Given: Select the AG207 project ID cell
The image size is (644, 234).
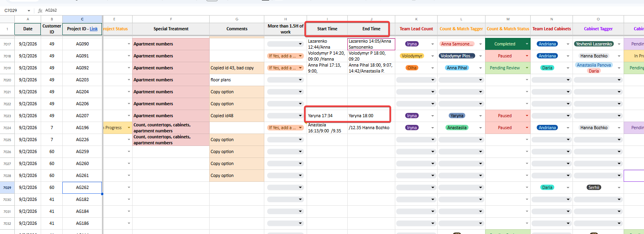Looking at the screenshot, I should [x=82, y=116].
